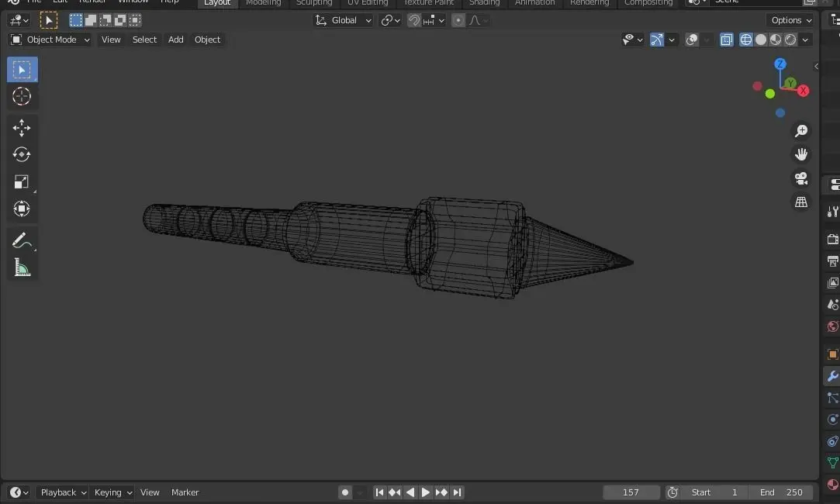Set selection mode to extend
The height and width of the screenshot is (504, 840).
pos(91,20)
